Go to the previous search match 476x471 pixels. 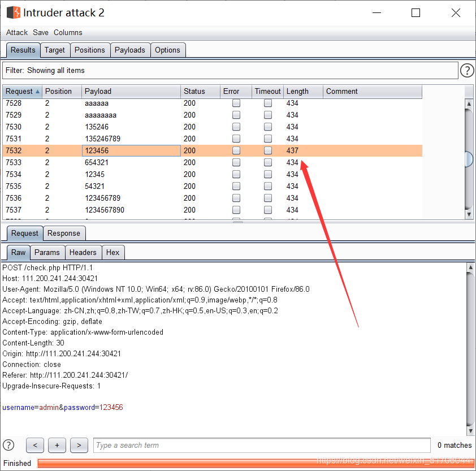(35, 445)
